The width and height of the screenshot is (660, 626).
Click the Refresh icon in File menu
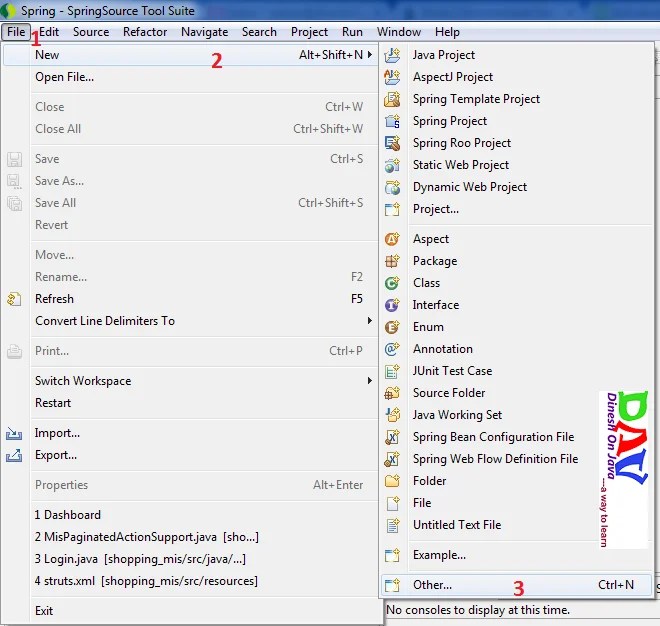point(14,299)
